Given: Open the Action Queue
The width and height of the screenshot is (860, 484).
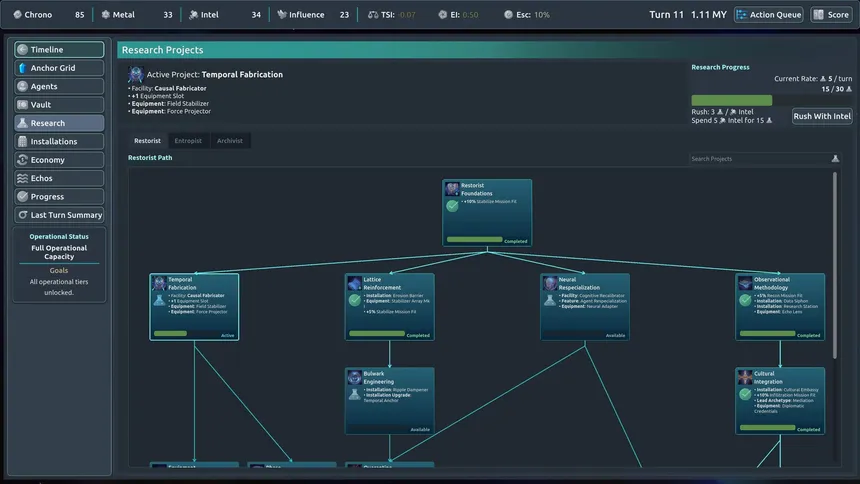Looking at the screenshot, I should [768, 15].
